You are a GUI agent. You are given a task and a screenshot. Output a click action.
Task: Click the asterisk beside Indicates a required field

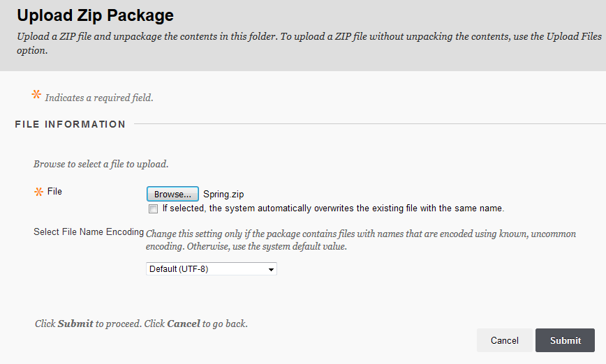coord(36,94)
